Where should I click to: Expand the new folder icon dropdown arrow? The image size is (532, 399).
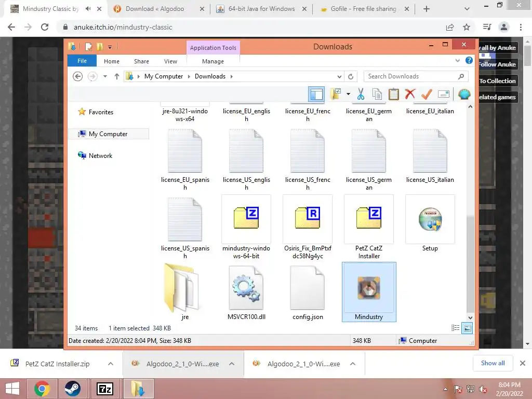coord(348,94)
